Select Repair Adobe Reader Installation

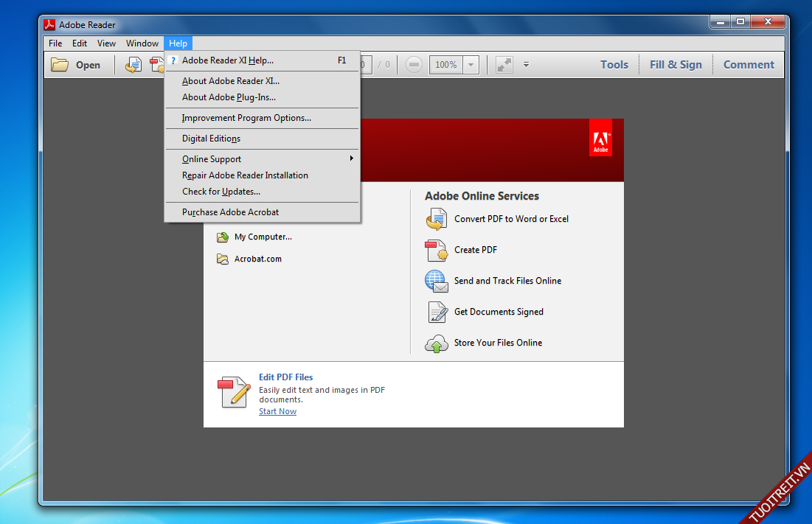[245, 175]
